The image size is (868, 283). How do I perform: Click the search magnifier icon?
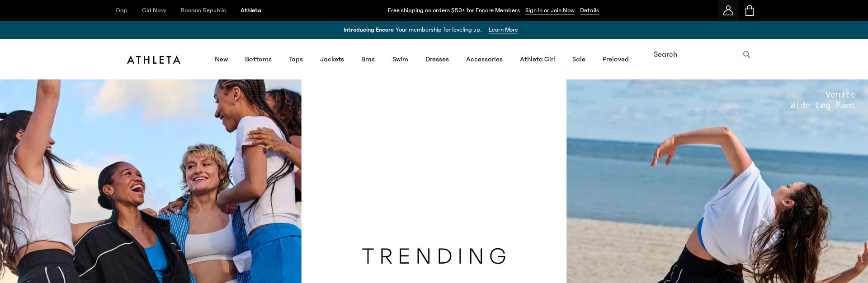(x=747, y=55)
